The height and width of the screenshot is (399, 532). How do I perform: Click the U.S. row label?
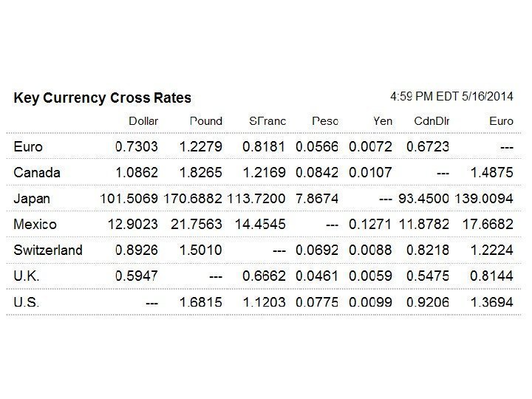point(27,301)
